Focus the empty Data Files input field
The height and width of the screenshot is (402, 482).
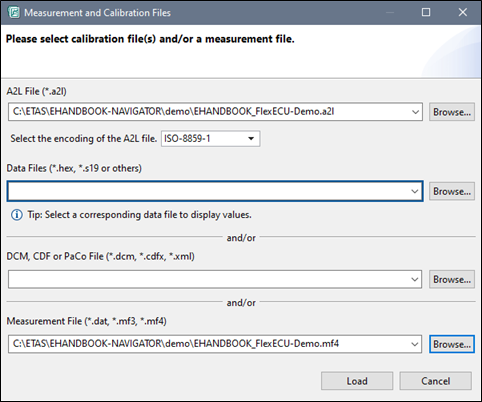pyautogui.click(x=208, y=191)
